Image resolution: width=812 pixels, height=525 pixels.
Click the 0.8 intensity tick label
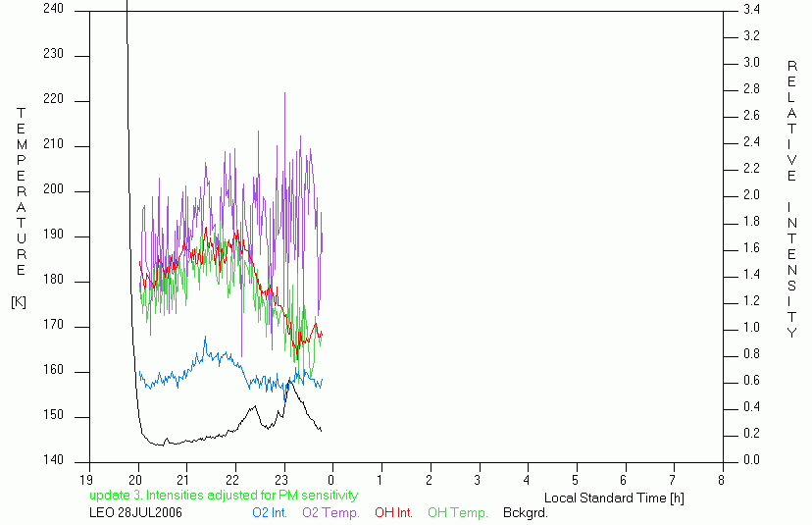(751, 354)
